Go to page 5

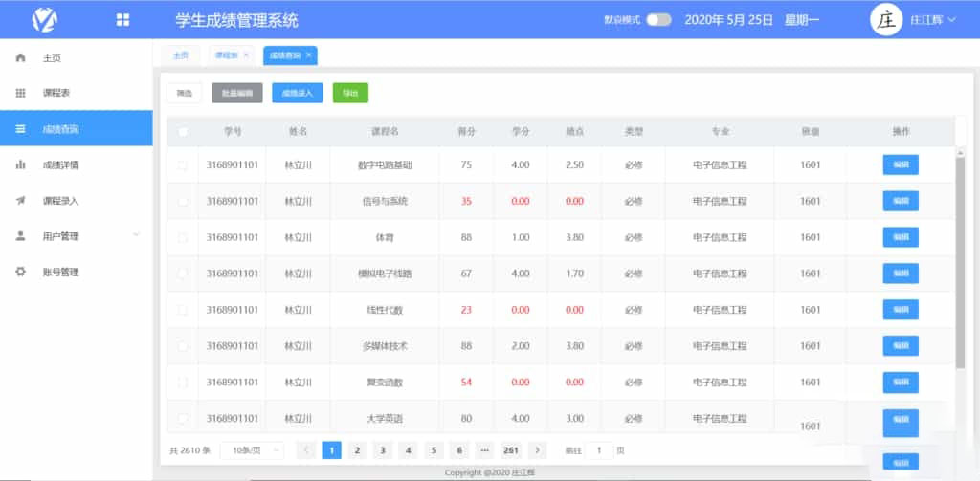click(434, 450)
